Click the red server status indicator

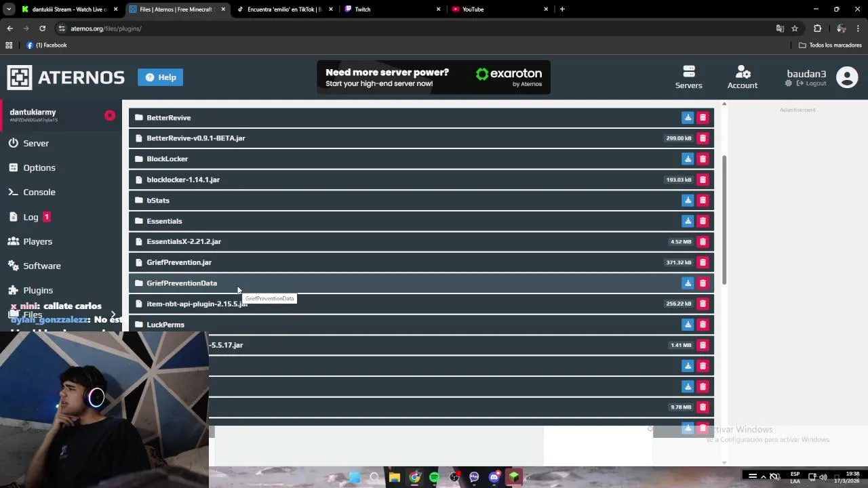tap(110, 115)
